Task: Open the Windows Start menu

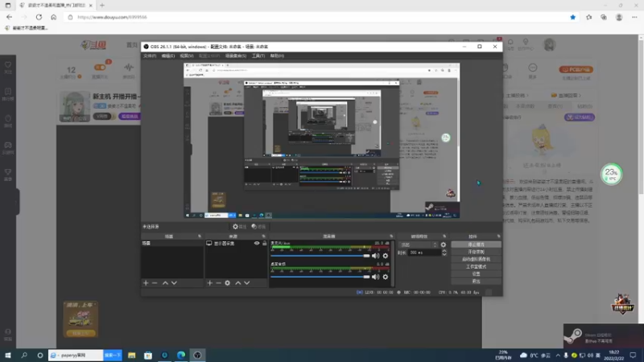Action: point(8,355)
